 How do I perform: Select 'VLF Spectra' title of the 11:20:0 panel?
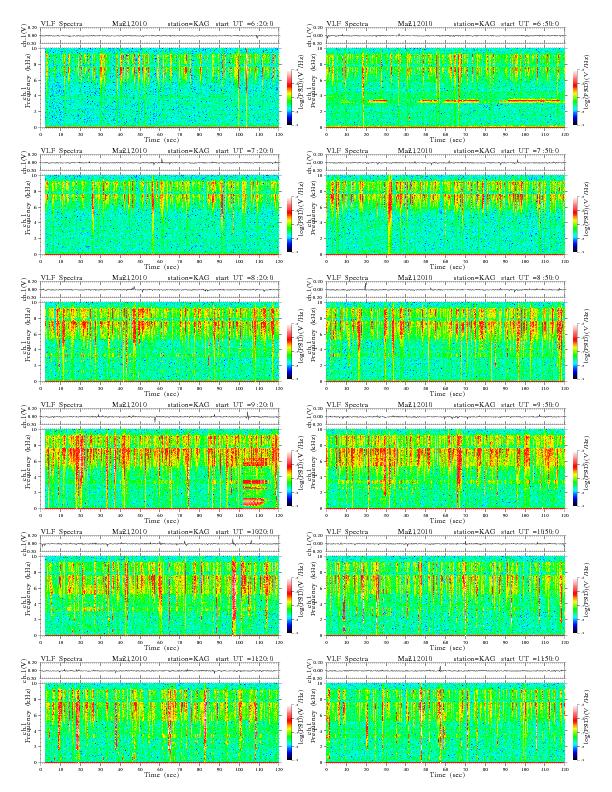coord(61,659)
